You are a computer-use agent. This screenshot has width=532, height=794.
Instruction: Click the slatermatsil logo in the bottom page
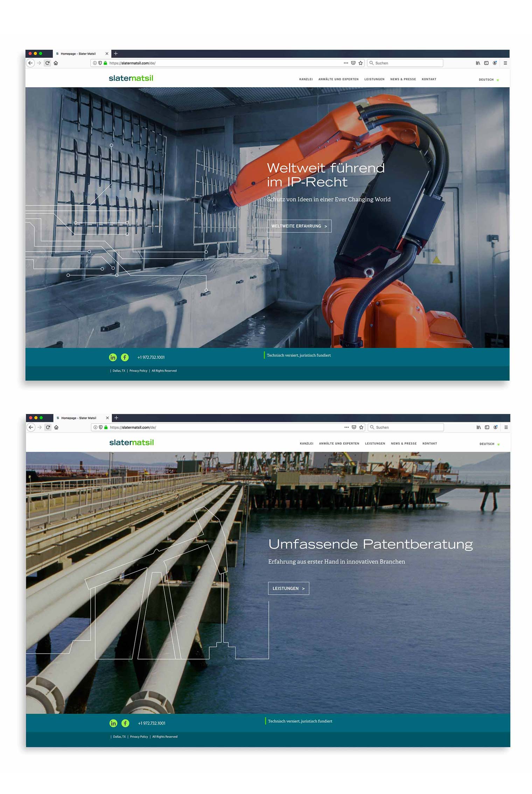click(x=132, y=443)
